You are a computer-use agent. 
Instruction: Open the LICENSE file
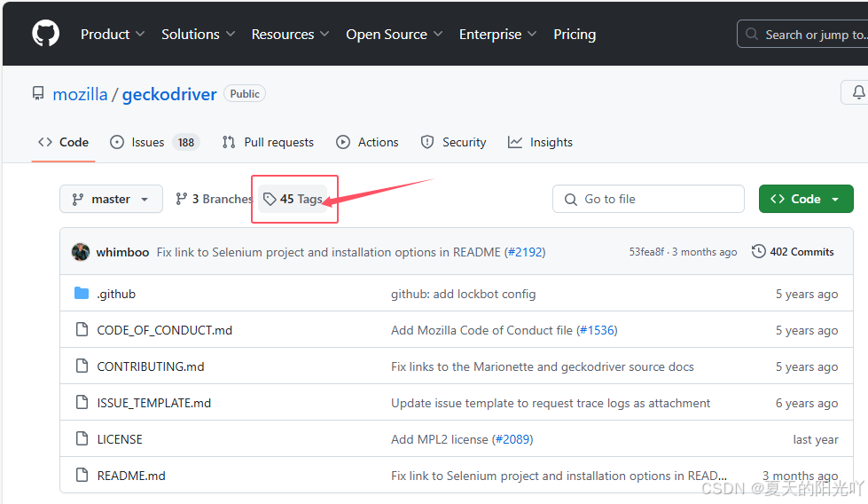click(120, 439)
